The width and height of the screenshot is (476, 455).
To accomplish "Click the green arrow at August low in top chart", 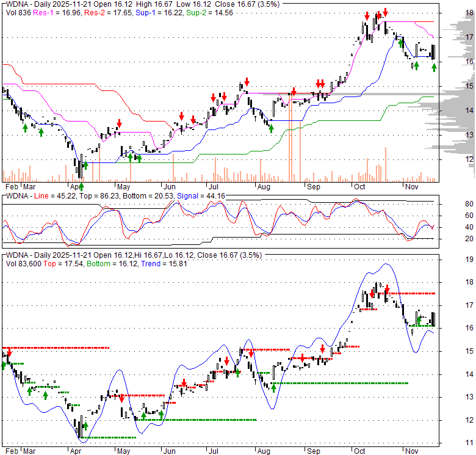I will [271, 128].
